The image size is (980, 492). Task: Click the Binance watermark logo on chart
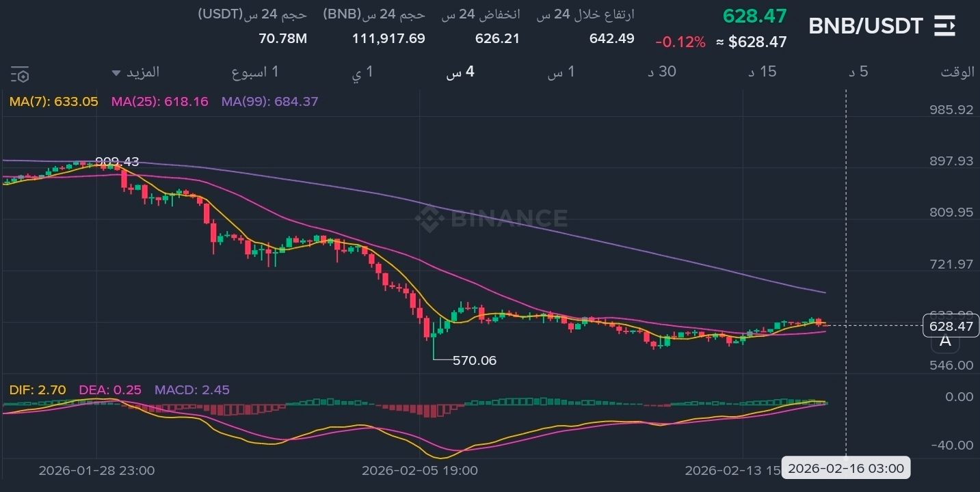[x=491, y=219]
